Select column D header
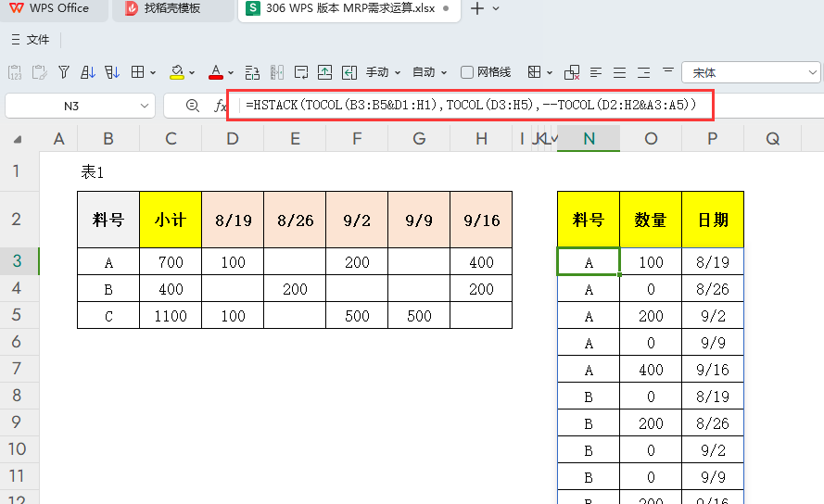The width and height of the screenshot is (824, 504). 233,139
